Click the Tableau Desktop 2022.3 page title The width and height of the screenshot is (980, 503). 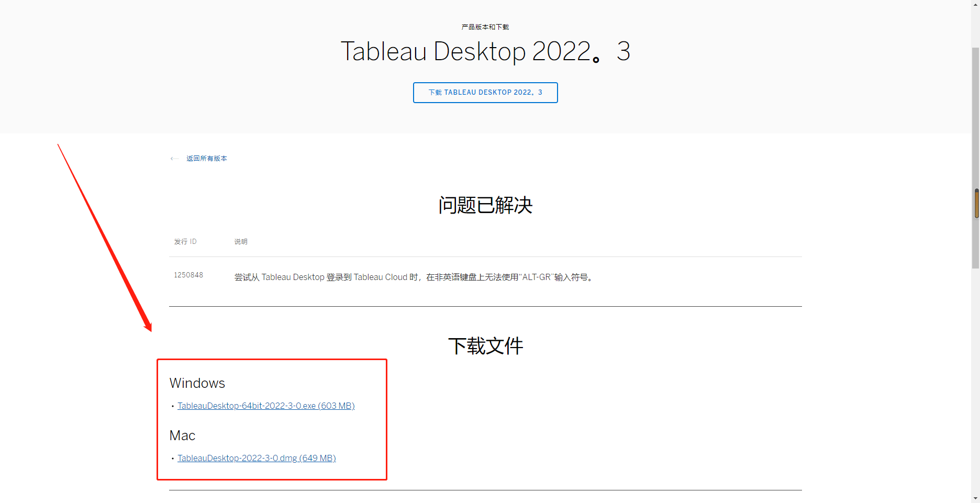point(485,51)
